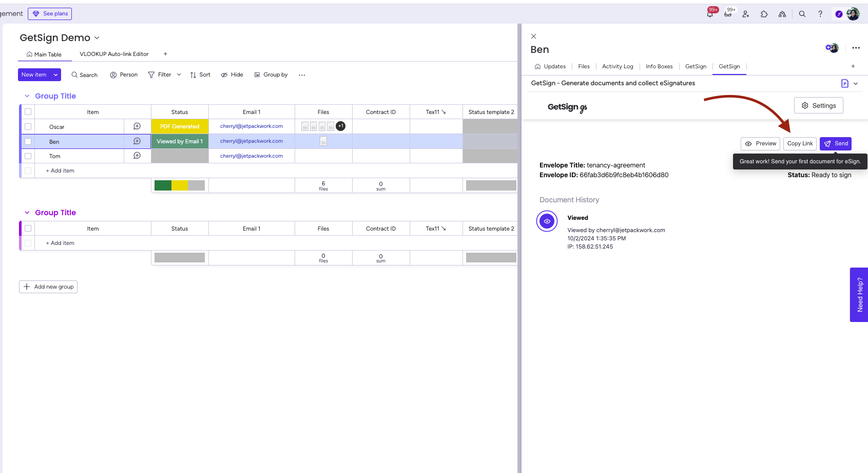Viewport: 868px width, 473px height.
Task: Close the Ben item panel
Action: [x=534, y=36]
